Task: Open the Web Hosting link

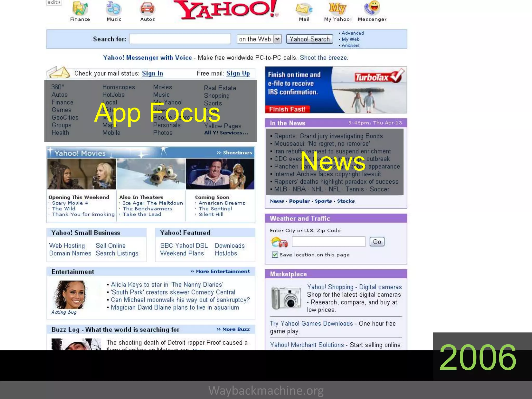Action: [67, 246]
